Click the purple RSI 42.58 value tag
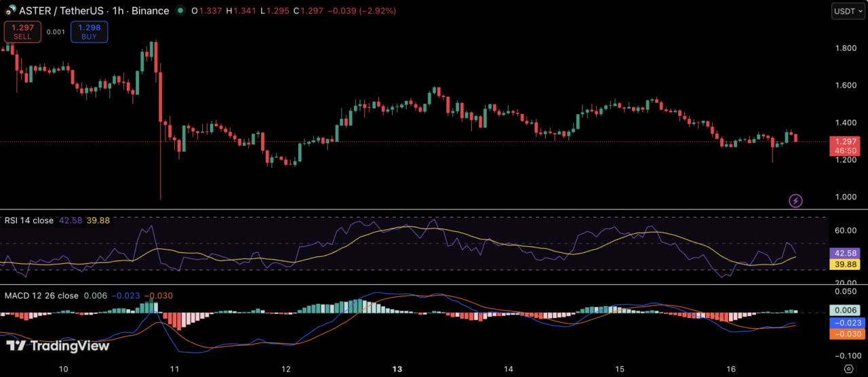The image size is (868, 377). [844, 253]
